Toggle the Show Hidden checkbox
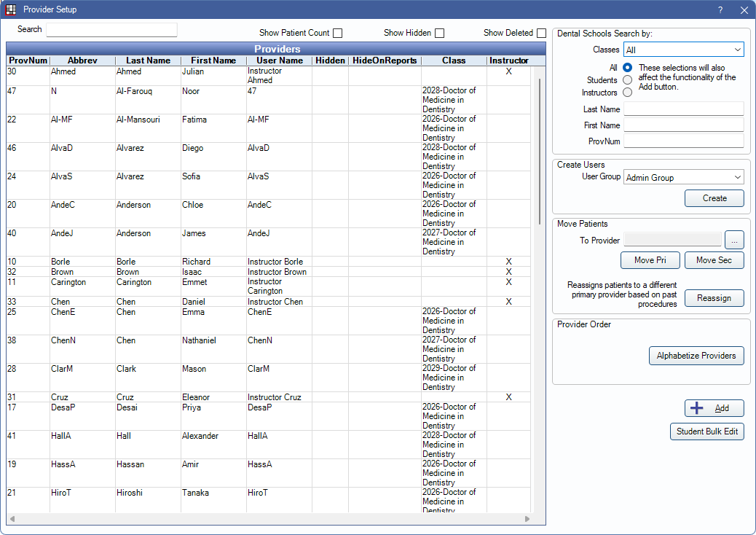 [439, 33]
